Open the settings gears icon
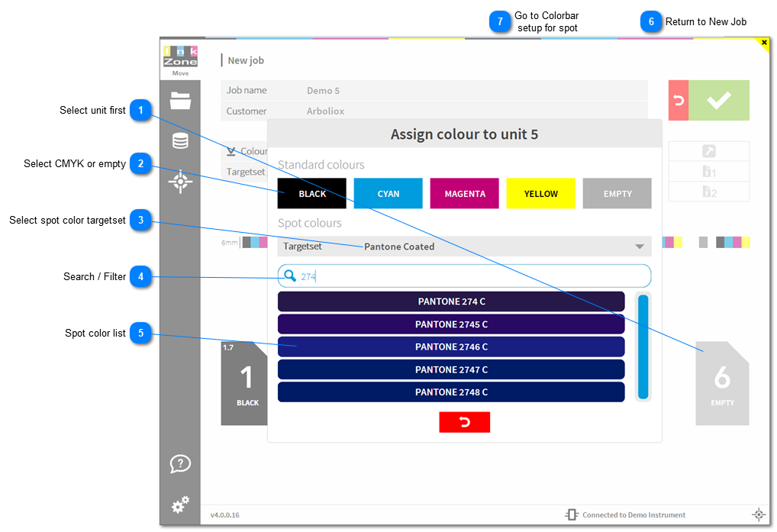777x532 pixels. tap(180, 505)
